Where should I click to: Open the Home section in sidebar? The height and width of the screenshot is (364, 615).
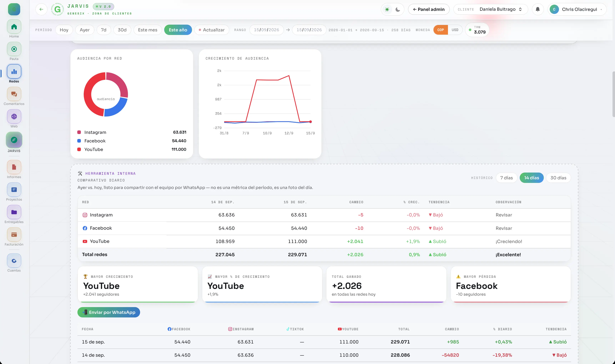[14, 27]
